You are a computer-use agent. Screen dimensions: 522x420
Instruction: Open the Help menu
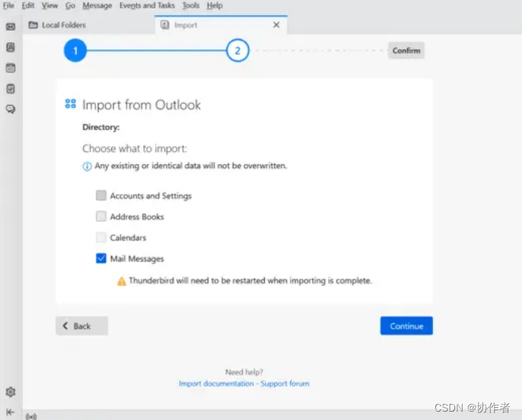point(215,5)
